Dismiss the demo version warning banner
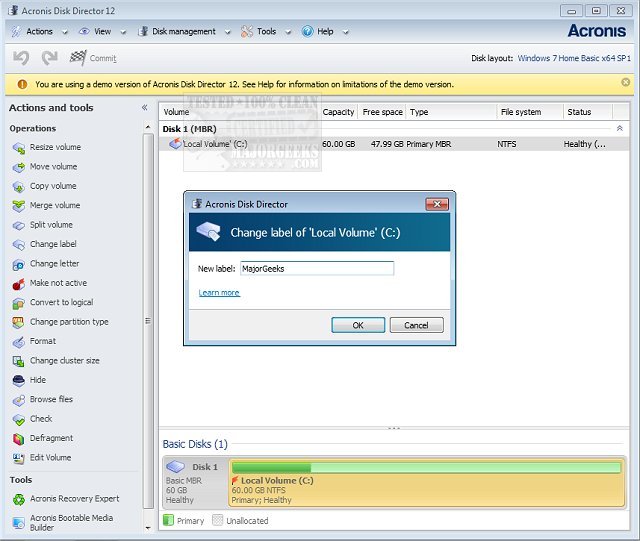 pyautogui.click(x=625, y=82)
